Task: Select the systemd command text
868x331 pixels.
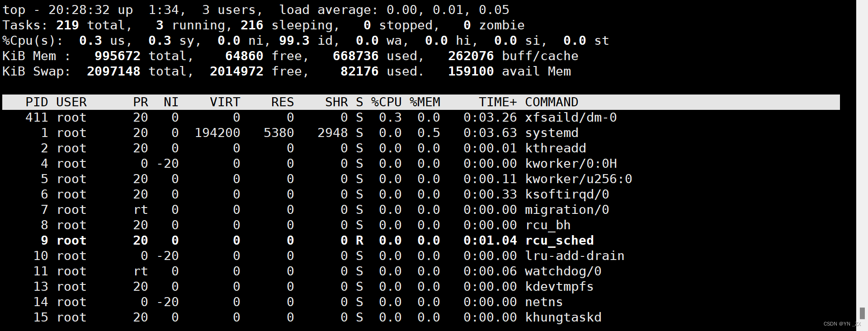Action: [x=552, y=133]
